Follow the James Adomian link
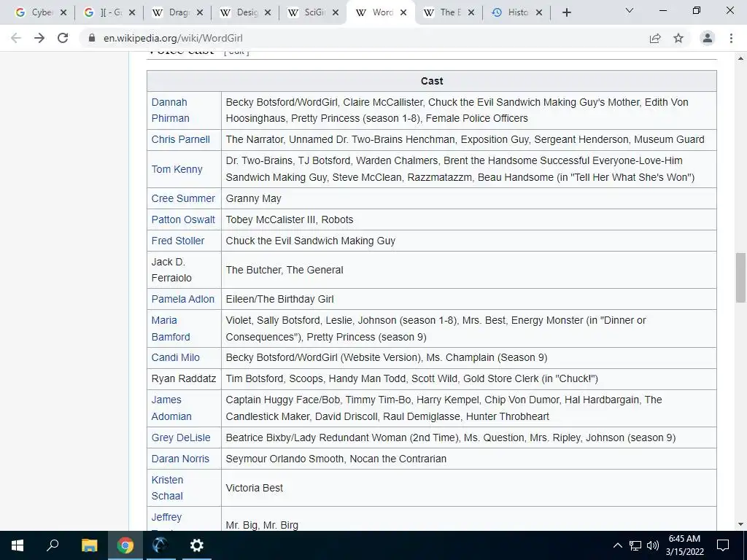 tap(171, 408)
